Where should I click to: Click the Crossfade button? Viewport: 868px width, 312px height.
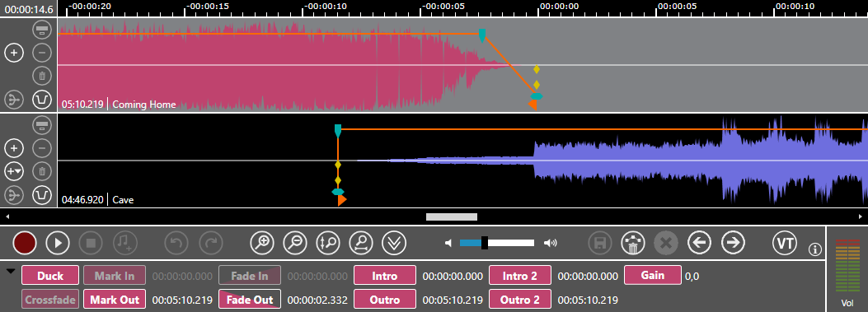click(x=50, y=300)
